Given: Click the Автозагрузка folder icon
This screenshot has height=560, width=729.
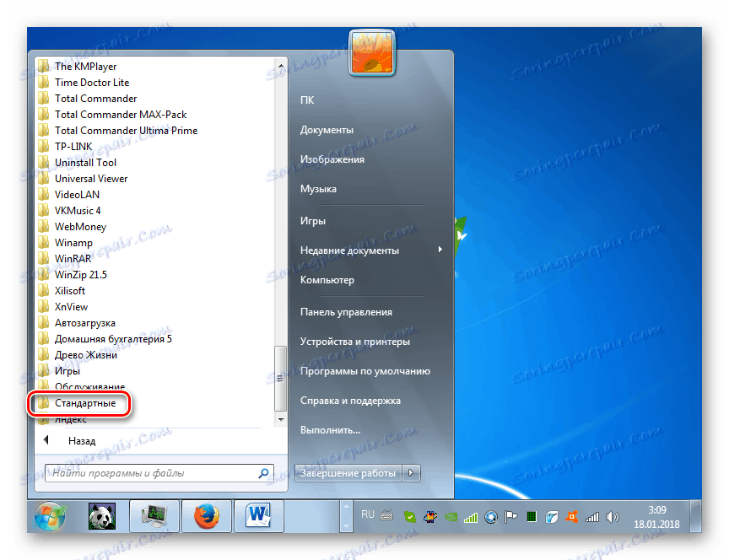Looking at the screenshot, I should click(43, 323).
